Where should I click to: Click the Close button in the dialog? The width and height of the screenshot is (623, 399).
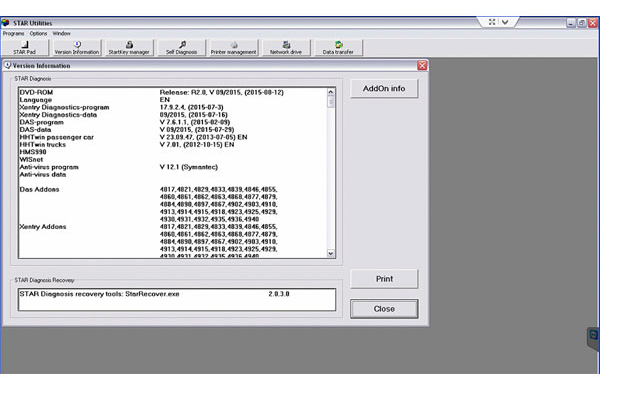click(384, 309)
